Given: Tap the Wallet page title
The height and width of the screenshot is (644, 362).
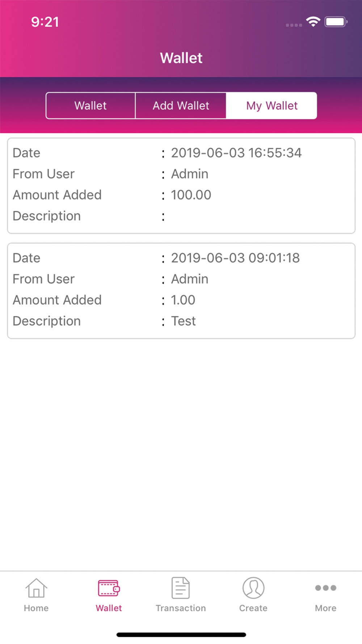Looking at the screenshot, I should pyautogui.click(x=181, y=58).
